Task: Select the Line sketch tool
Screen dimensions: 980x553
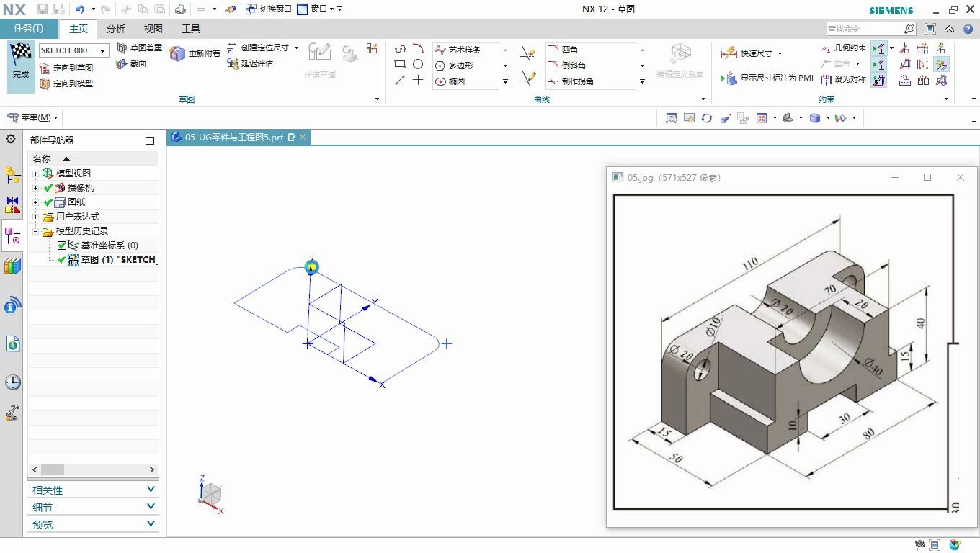Action: click(400, 80)
